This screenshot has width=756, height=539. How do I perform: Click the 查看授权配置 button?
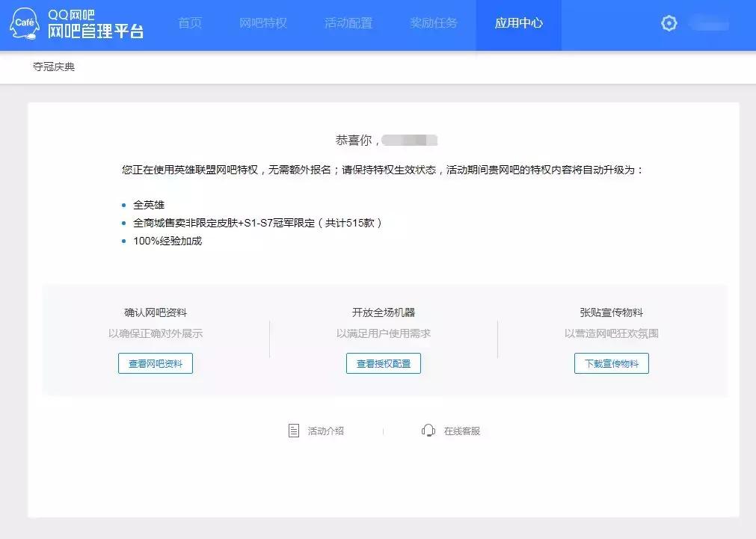(383, 363)
